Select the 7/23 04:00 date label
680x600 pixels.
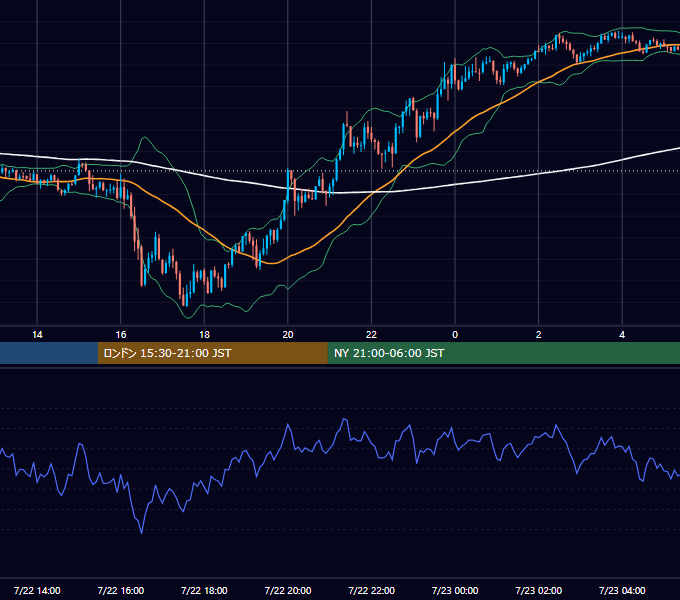click(x=622, y=590)
